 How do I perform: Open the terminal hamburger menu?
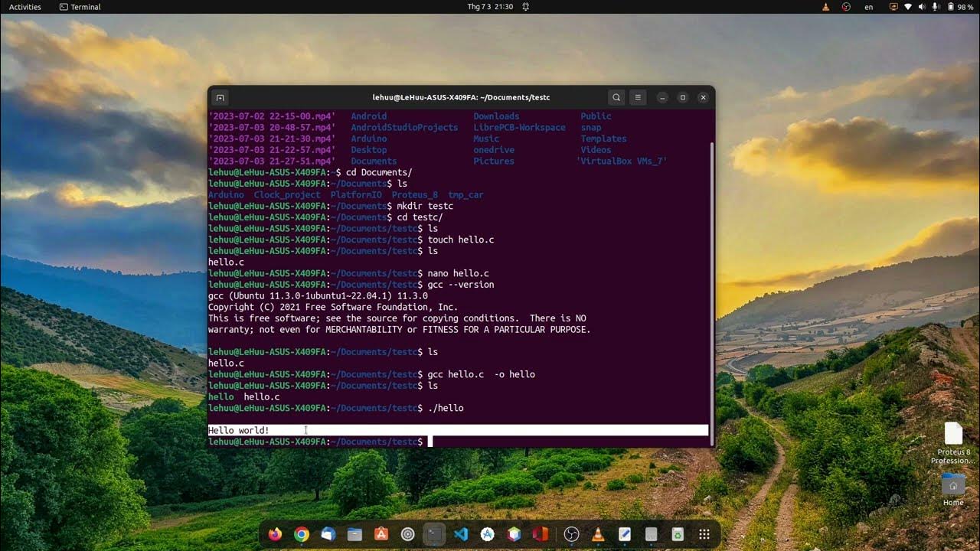(638, 97)
